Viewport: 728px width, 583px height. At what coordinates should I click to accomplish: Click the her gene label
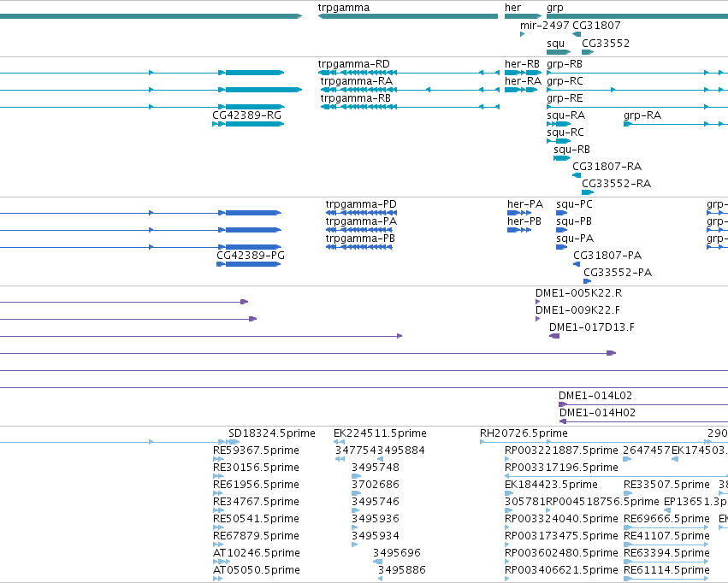(512, 8)
